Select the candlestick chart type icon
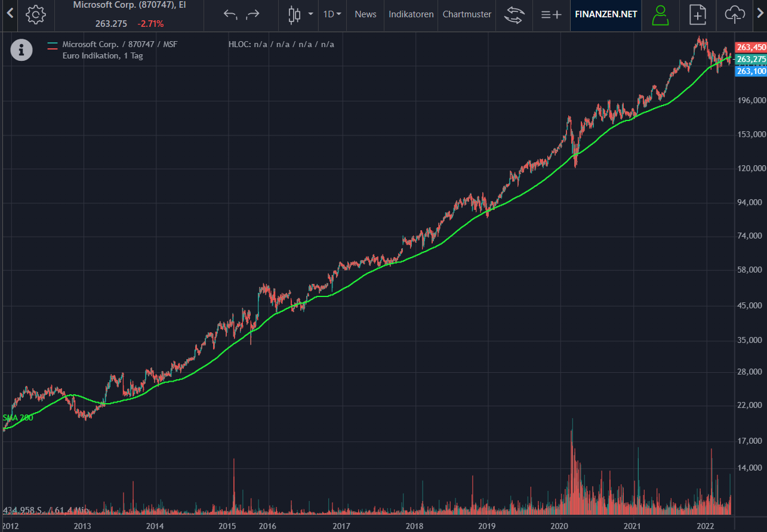 tap(294, 14)
